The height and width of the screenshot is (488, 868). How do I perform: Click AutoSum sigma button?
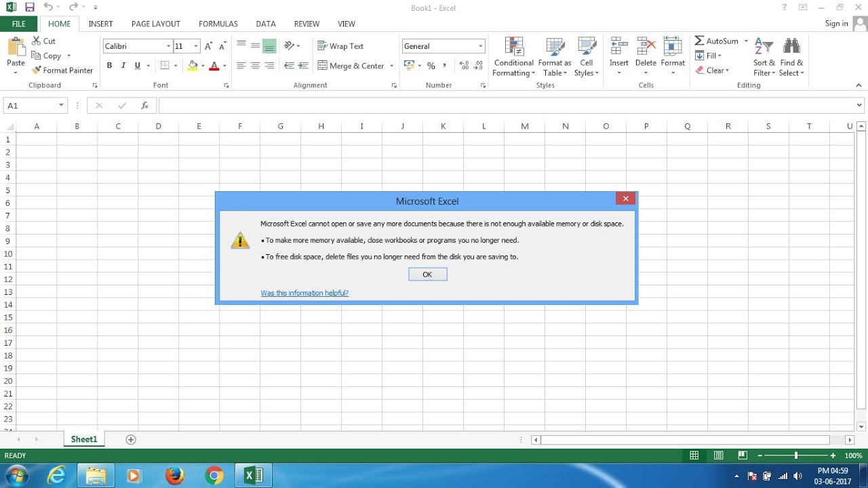pyautogui.click(x=716, y=41)
